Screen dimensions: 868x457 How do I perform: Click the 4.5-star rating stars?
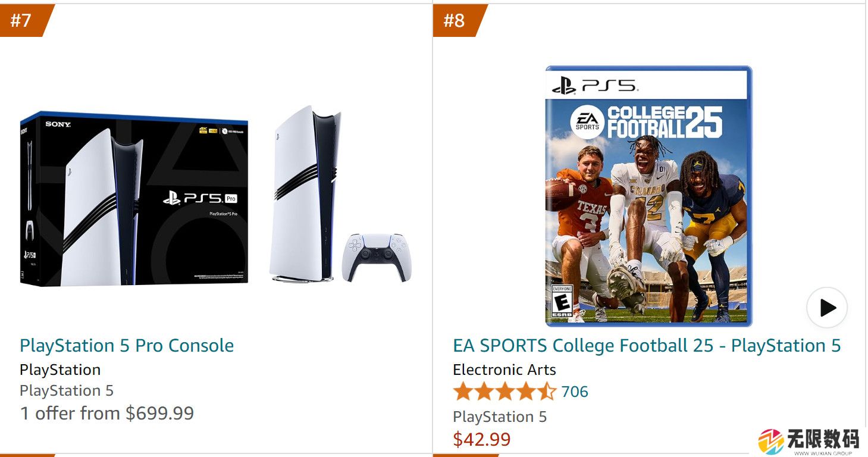click(504, 392)
